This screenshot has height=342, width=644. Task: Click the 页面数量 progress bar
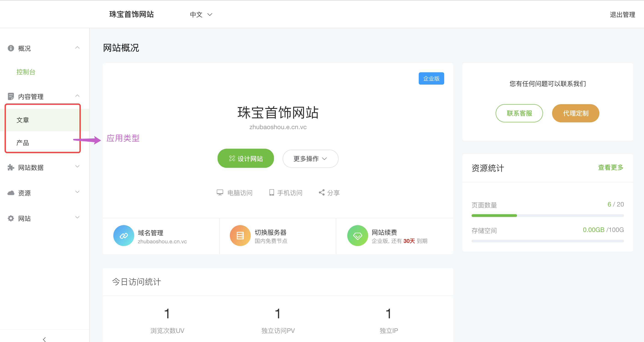[548, 216]
